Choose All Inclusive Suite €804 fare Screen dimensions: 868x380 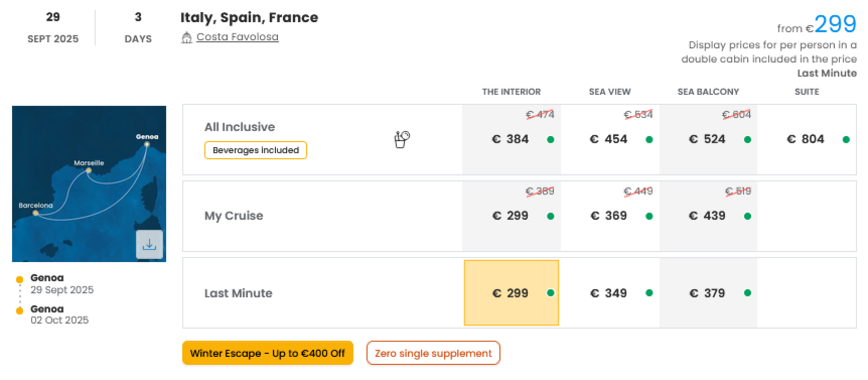[x=807, y=139]
